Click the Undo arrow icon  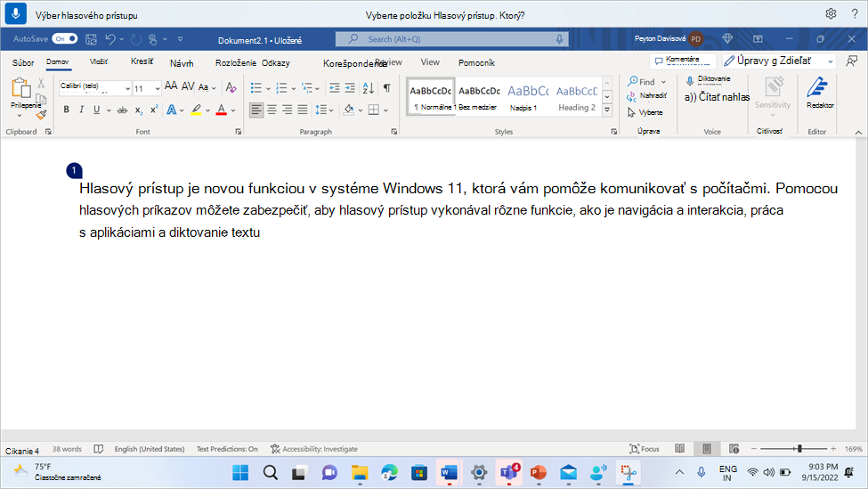point(110,39)
